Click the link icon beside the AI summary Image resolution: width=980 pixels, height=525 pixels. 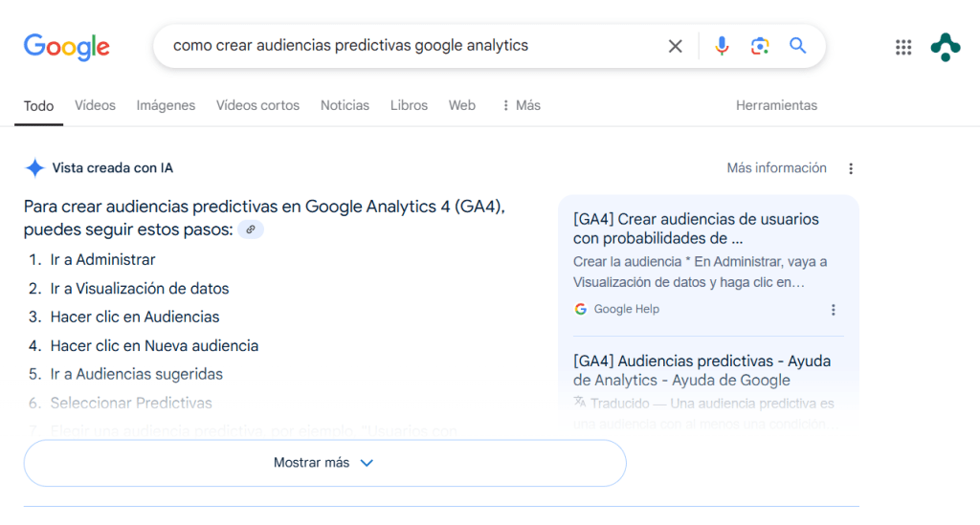pos(251,230)
